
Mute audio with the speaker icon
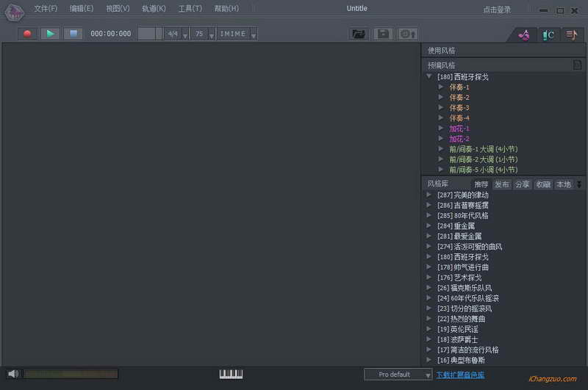coord(13,374)
